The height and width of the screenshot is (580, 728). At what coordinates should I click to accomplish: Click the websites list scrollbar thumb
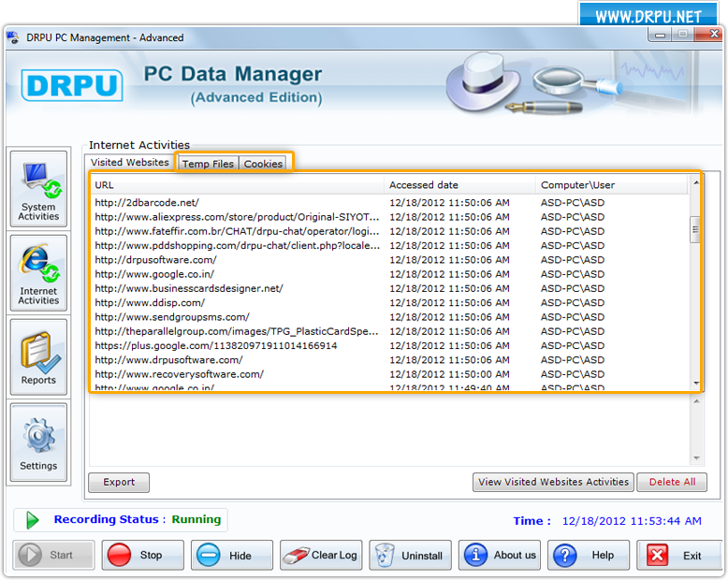point(695,230)
